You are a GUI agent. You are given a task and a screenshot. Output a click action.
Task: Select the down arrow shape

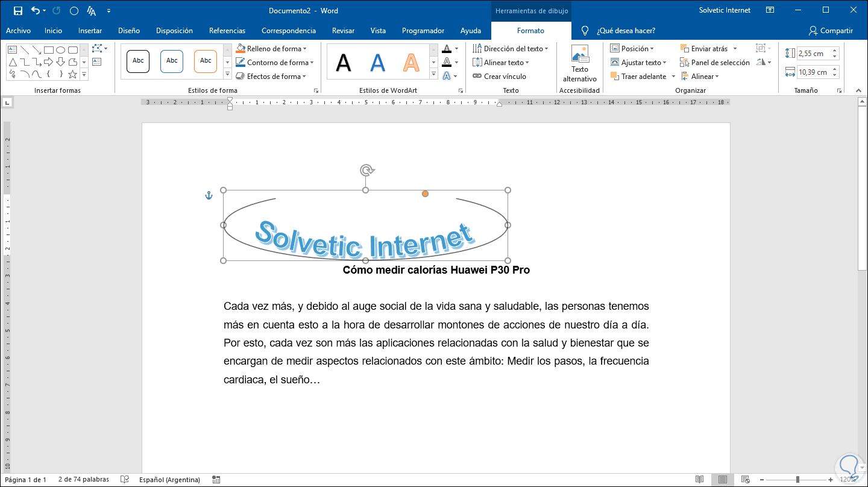pos(61,62)
